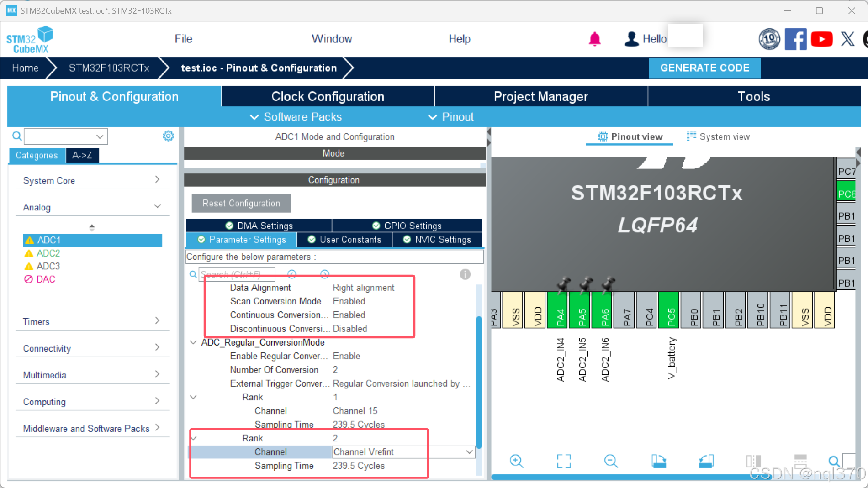The width and height of the screenshot is (868, 488).
Task: Collapse the ADC_Regular_ConversionMode group
Action: pos(193,342)
